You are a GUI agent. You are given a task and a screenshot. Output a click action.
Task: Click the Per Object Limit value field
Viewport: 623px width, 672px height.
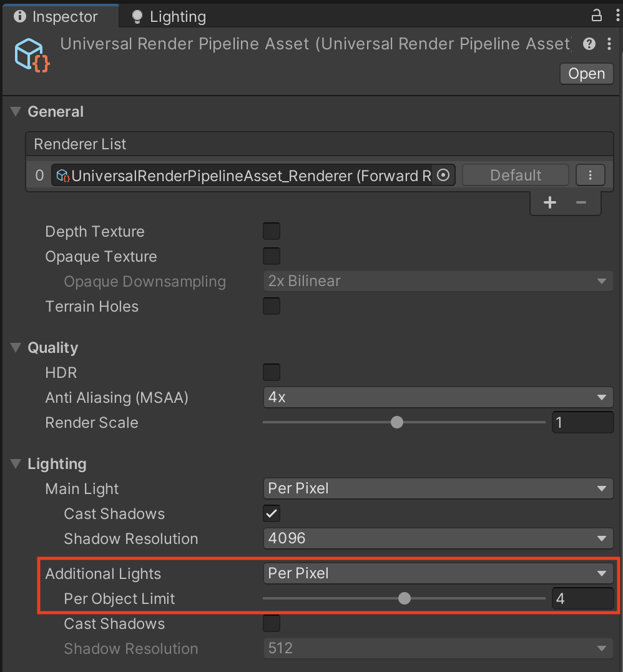(x=582, y=599)
